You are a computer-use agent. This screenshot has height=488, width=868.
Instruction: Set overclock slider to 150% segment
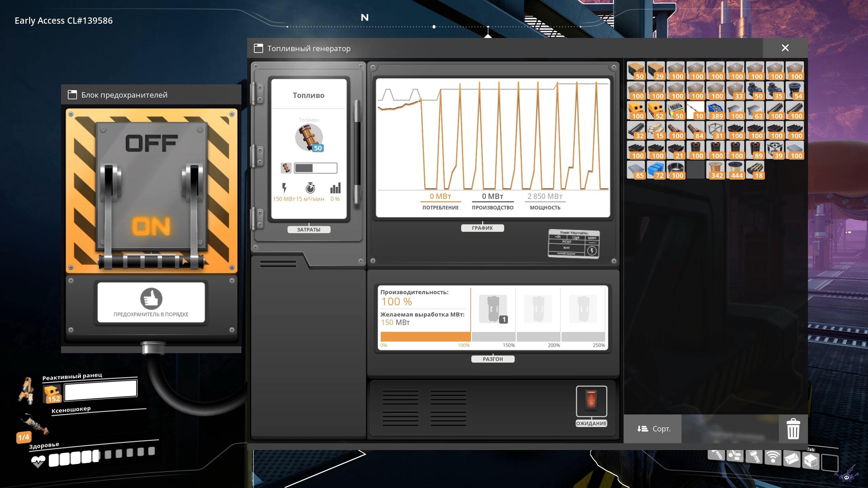[493, 337]
